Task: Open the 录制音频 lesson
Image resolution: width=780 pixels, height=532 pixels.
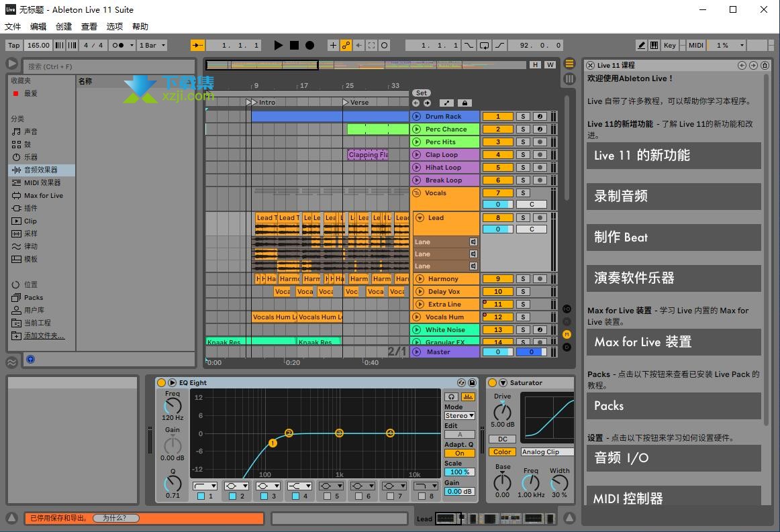Action: click(x=673, y=197)
